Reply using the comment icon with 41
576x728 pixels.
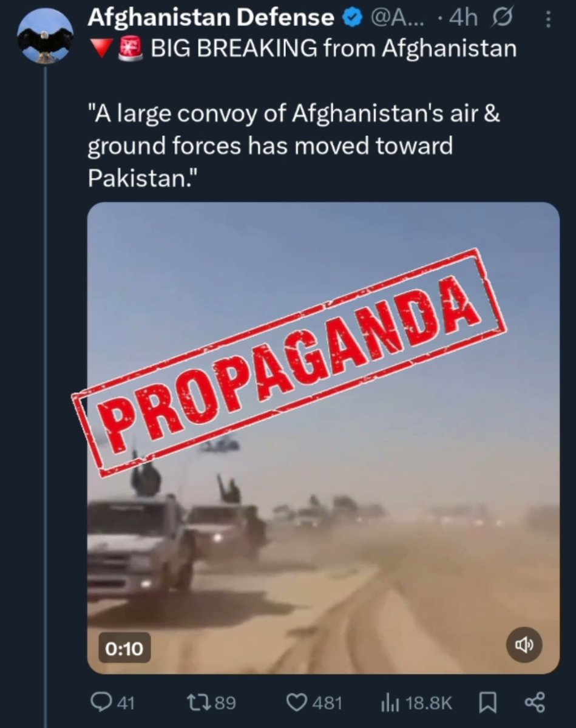click(112, 702)
